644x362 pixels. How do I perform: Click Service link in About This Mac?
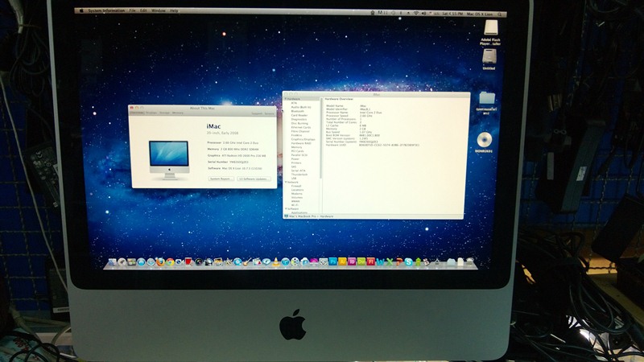(269, 113)
